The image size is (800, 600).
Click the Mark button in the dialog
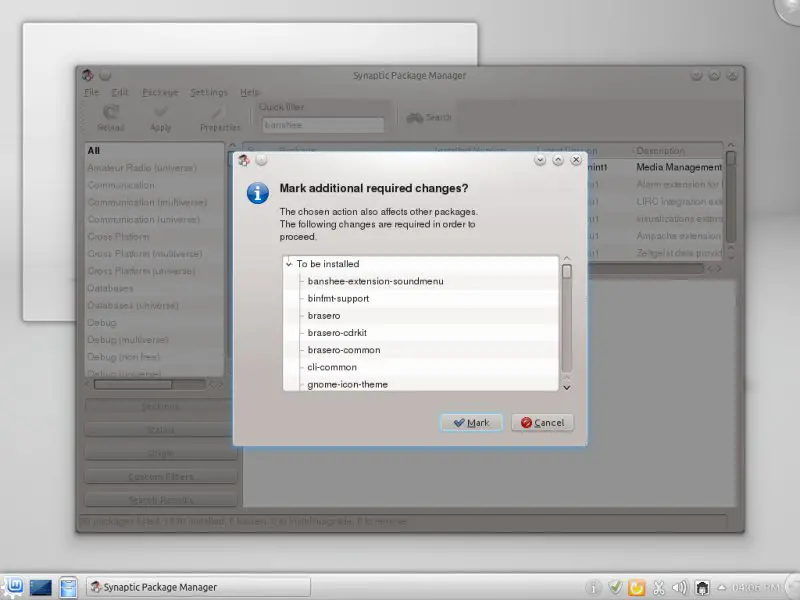471,422
